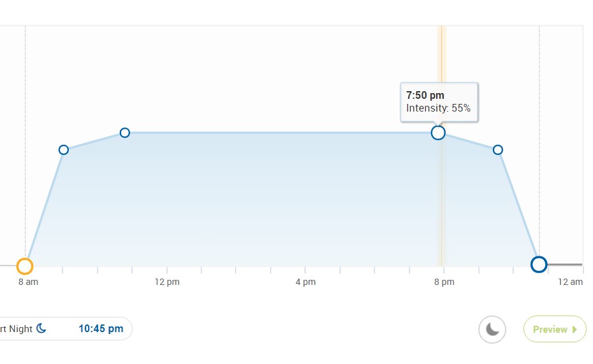Click the 4 pm axis label
Image resolution: width=593 pixels, height=364 pixels.
pyautogui.click(x=305, y=282)
